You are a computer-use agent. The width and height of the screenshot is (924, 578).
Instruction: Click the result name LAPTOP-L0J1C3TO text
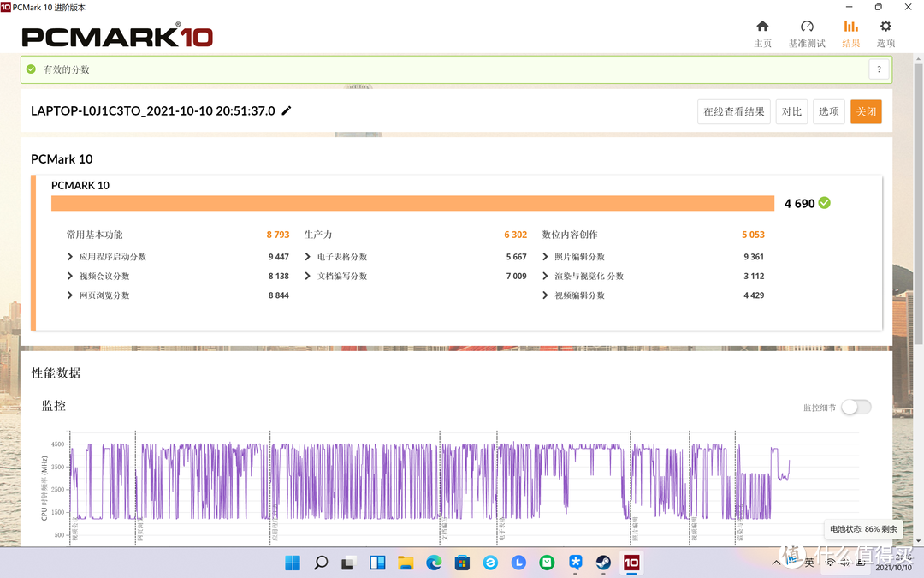click(x=152, y=110)
